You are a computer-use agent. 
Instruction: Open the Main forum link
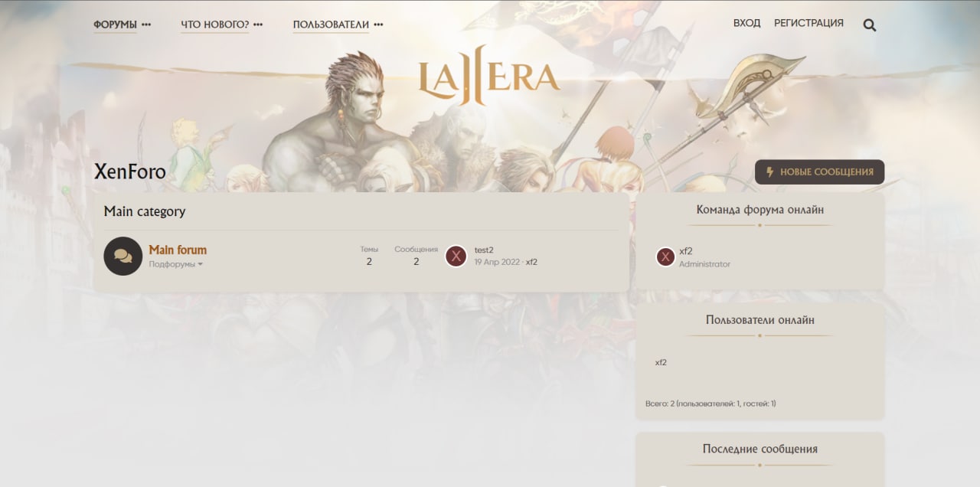178,250
